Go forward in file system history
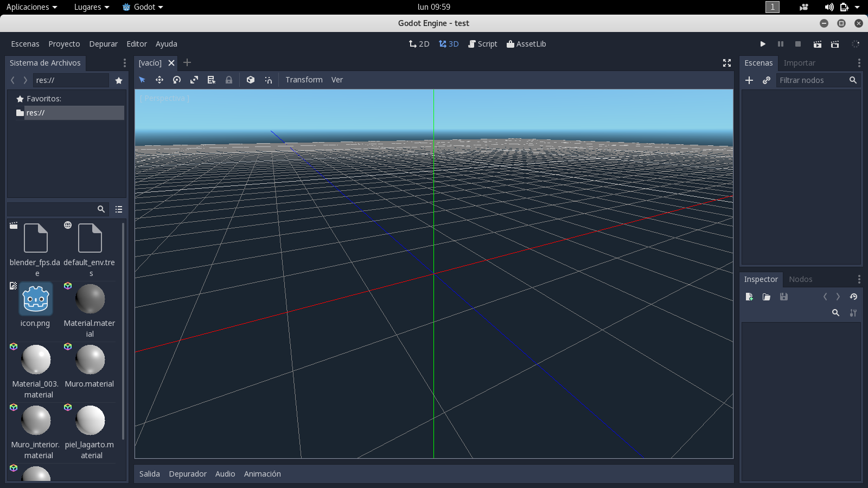 click(25, 80)
